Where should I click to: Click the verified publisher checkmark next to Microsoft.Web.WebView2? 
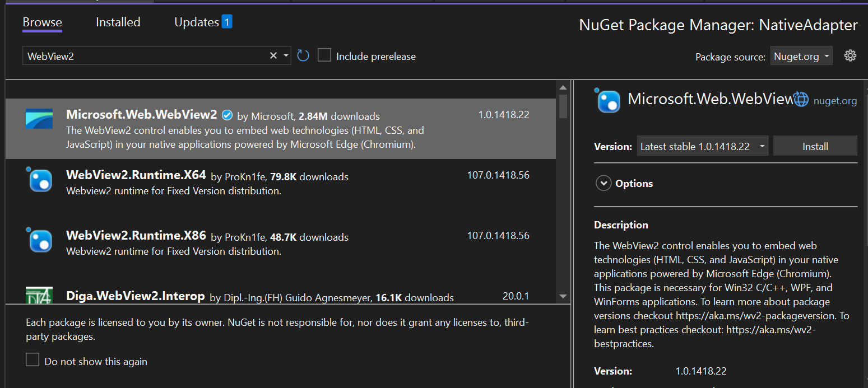(227, 114)
